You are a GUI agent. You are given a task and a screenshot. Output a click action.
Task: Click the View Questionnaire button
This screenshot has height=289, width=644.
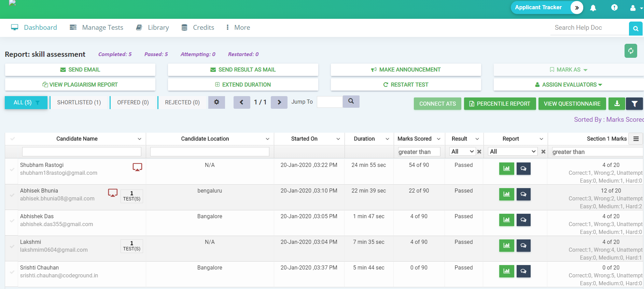point(572,104)
